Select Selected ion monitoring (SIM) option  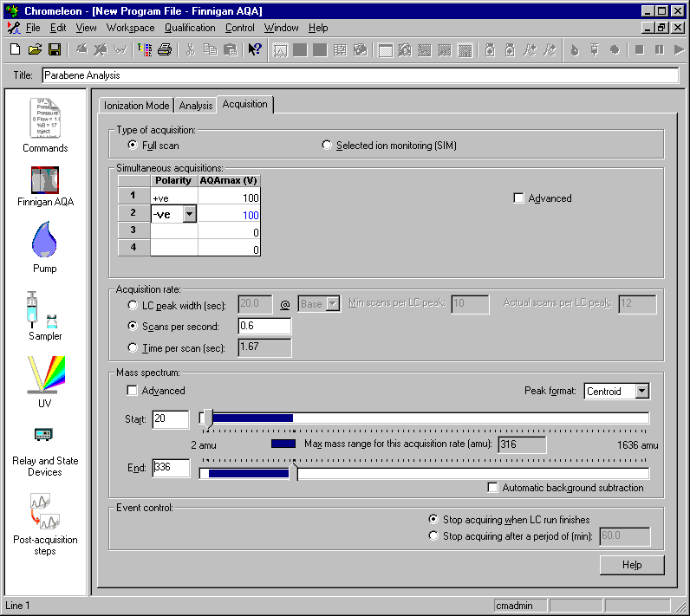tap(327, 145)
